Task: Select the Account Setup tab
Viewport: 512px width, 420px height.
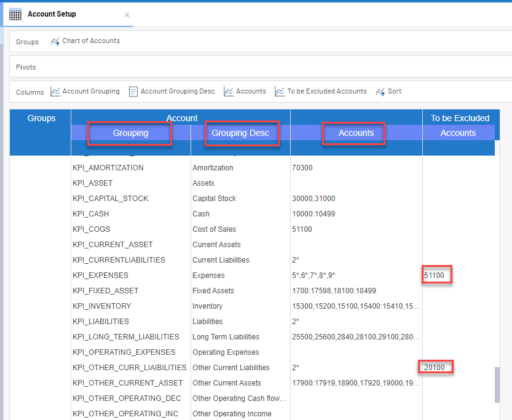Action: 52,14
